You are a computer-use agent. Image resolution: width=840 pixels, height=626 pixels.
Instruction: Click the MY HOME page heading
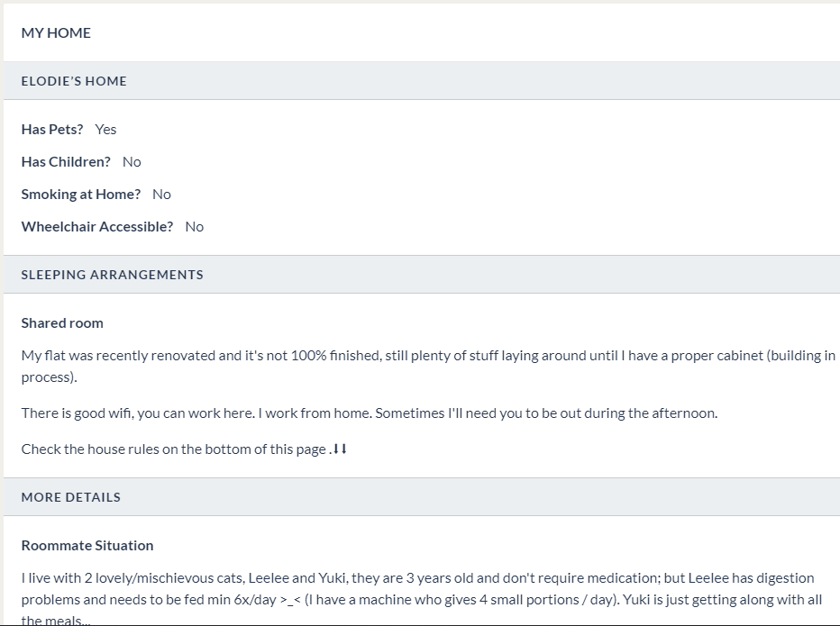[56, 32]
